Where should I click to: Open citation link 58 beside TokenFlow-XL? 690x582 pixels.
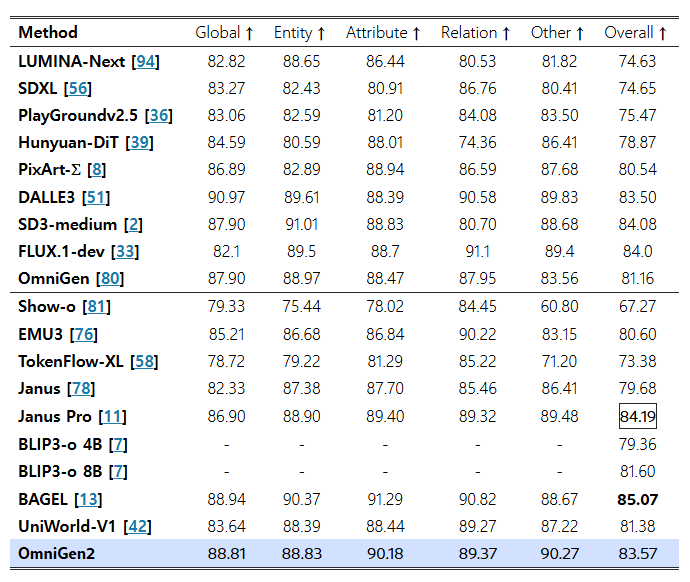(144, 361)
